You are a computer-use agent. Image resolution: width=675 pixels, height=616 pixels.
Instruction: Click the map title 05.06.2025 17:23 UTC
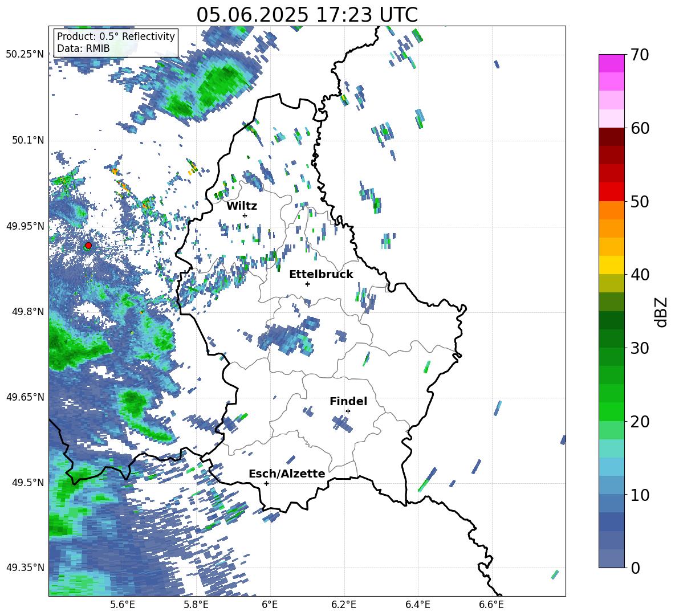click(307, 15)
